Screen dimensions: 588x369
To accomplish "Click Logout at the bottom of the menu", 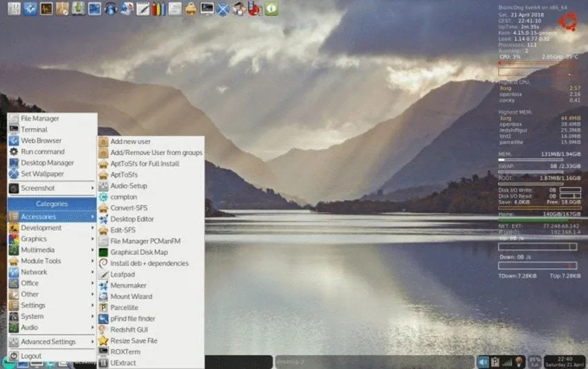I will [x=31, y=356].
